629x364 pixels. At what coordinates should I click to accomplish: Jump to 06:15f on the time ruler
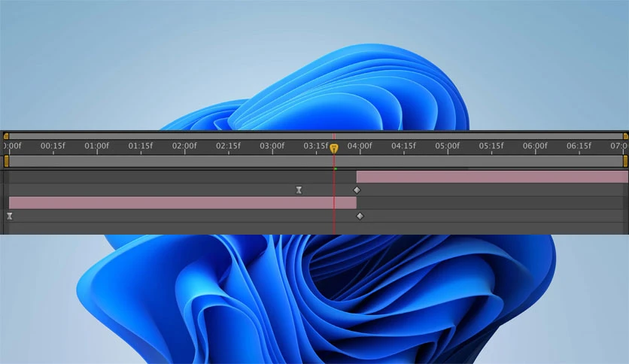pos(579,146)
